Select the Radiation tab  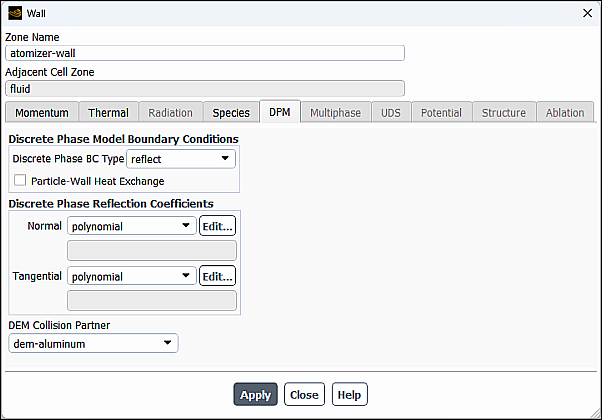tap(170, 113)
